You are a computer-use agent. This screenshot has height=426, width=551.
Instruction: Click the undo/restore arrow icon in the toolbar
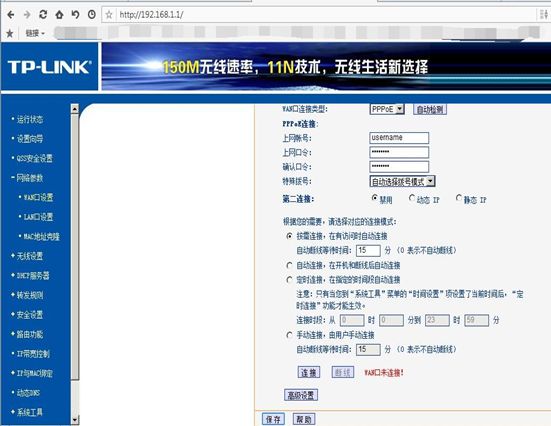(x=75, y=14)
